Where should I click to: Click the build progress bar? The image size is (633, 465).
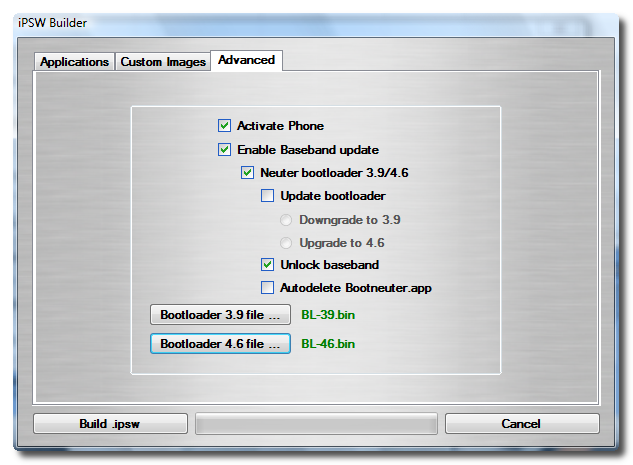pos(316,424)
